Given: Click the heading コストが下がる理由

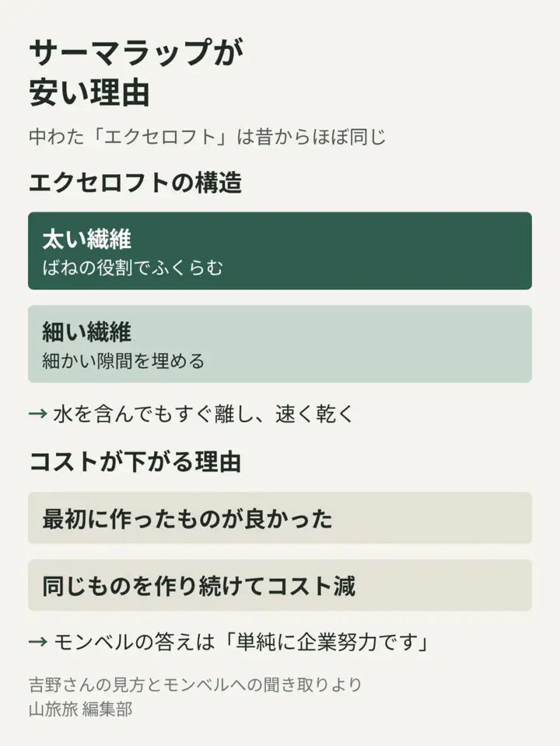Looking at the screenshot, I should point(135,462).
